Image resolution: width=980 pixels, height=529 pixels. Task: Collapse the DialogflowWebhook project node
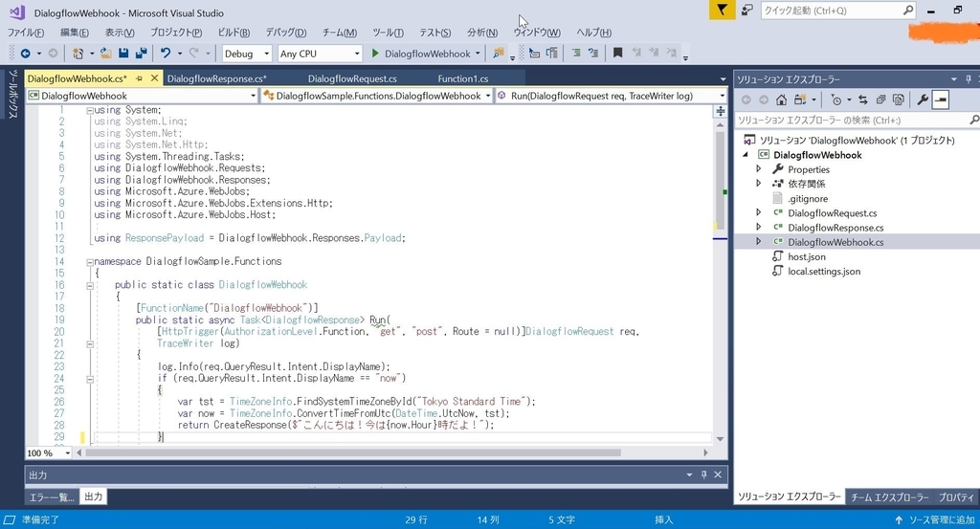746,154
